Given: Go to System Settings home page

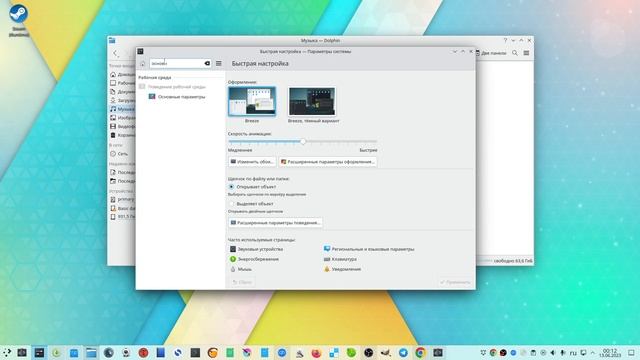Looking at the screenshot, I should point(143,64).
